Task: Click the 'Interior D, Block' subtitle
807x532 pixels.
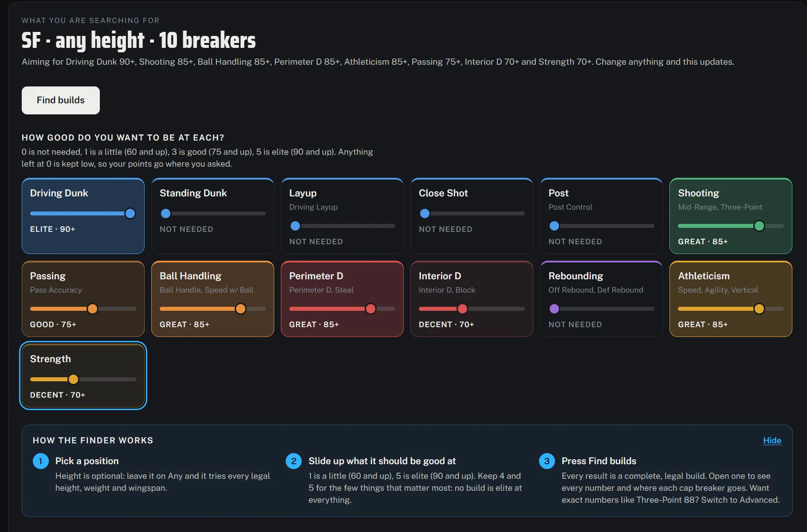Action: pyautogui.click(x=447, y=290)
